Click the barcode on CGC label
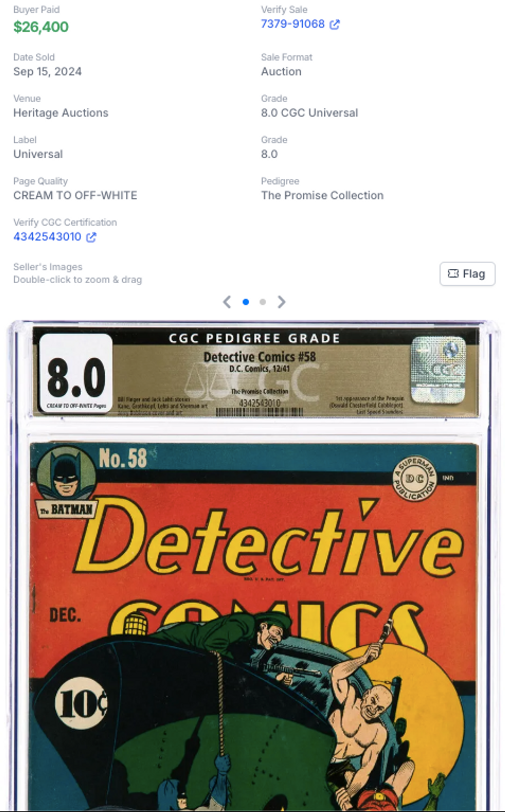This screenshot has width=505, height=812. (260, 412)
